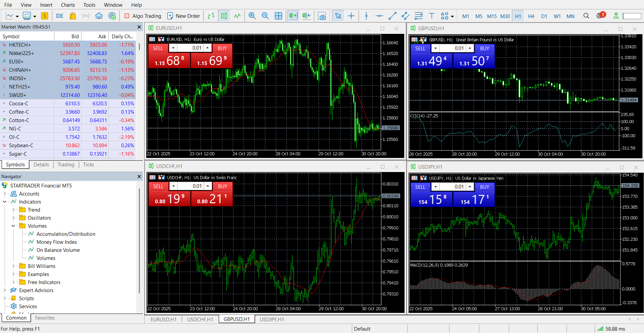
Task: Select the text label tool
Action: tap(432, 16)
